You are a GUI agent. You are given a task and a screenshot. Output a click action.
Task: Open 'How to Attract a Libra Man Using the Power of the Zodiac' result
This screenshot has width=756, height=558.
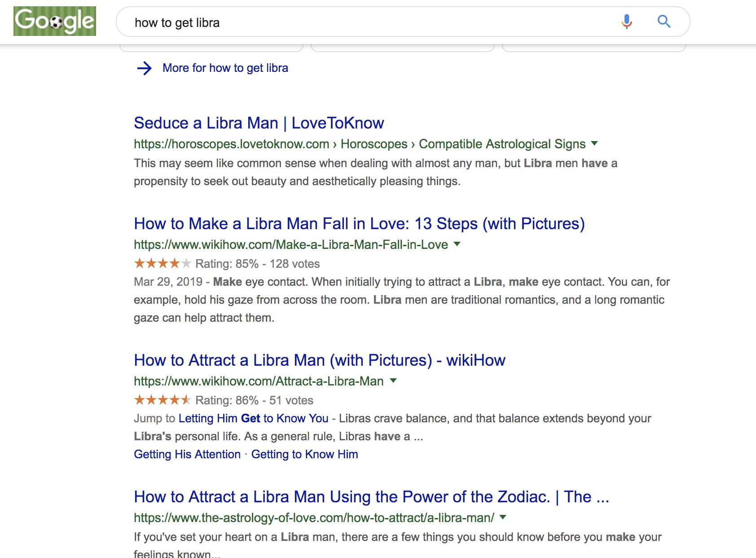click(371, 497)
